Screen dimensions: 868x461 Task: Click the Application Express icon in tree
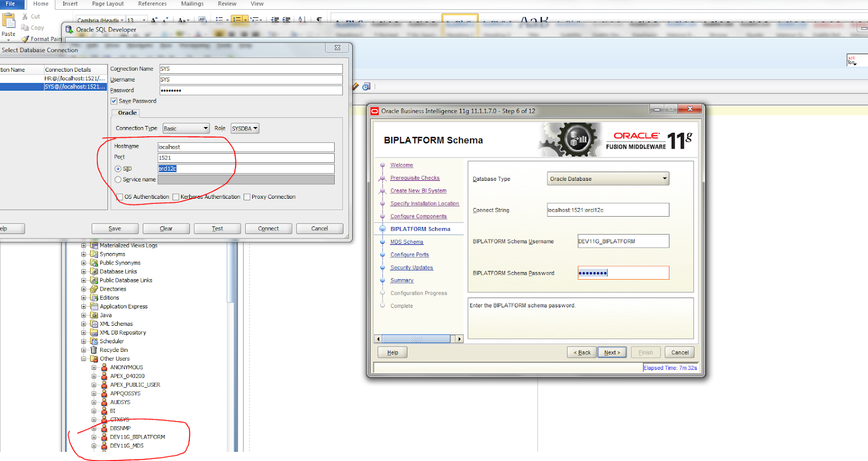[94, 306]
